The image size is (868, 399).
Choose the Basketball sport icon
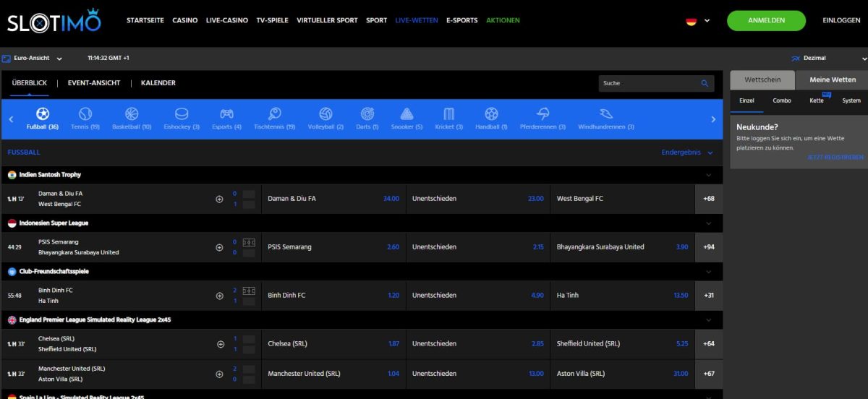click(131, 114)
